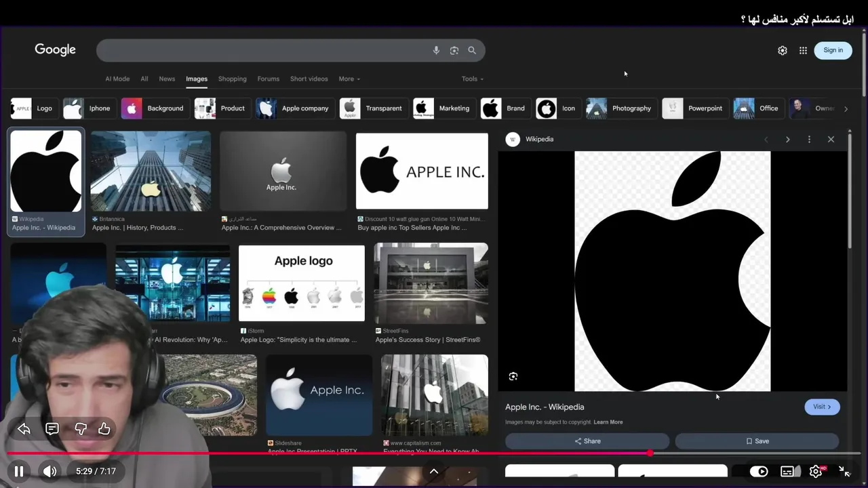Filter images by Logo chip
This screenshot has height=488, width=868.
click(x=33, y=108)
